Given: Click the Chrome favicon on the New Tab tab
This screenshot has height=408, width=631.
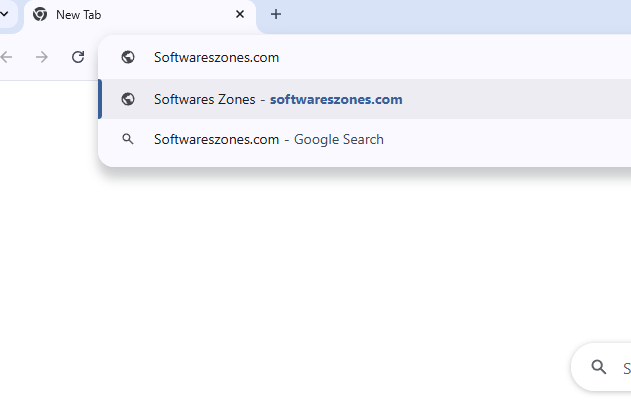Looking at the screenshot, I should pos(40,15).
